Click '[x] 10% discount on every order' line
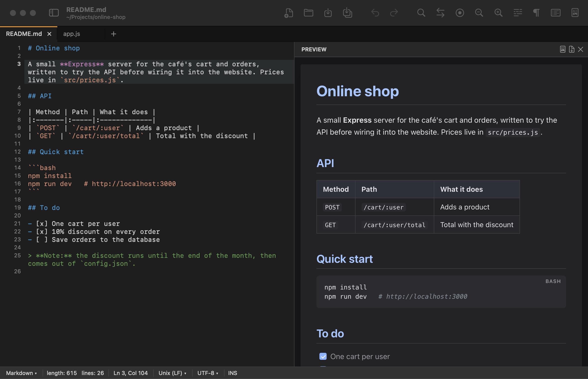 [x=98, y=232]
